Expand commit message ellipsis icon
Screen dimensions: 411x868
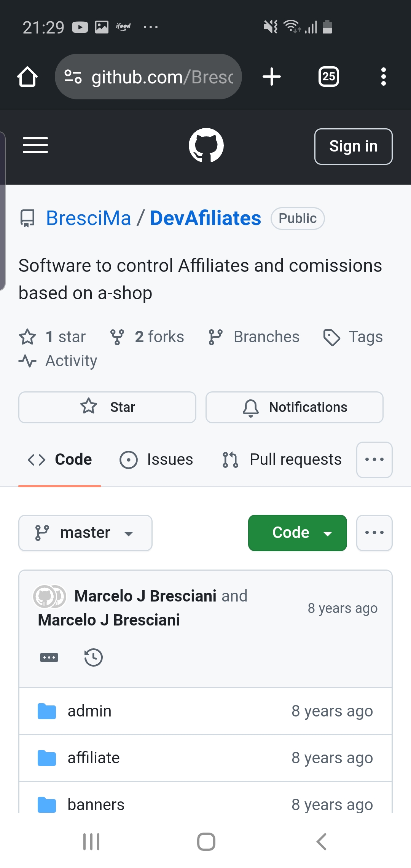[x=49, y=657]
